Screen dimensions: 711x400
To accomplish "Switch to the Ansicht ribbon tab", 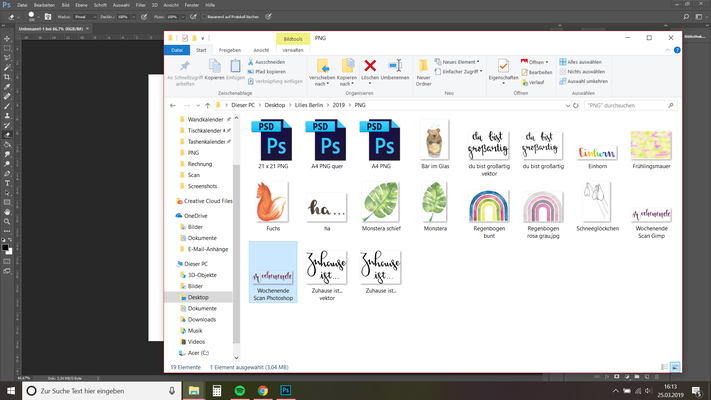I will click(x=261, y=49).
